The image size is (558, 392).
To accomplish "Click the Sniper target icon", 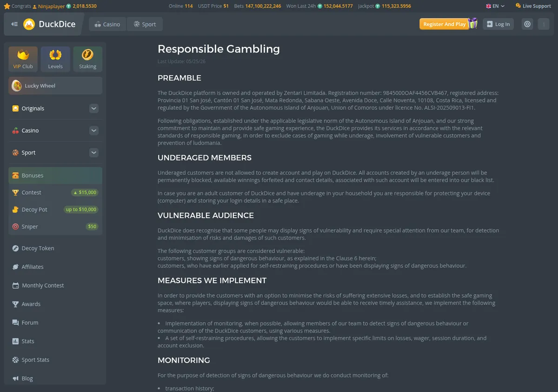I will point(15,227).
